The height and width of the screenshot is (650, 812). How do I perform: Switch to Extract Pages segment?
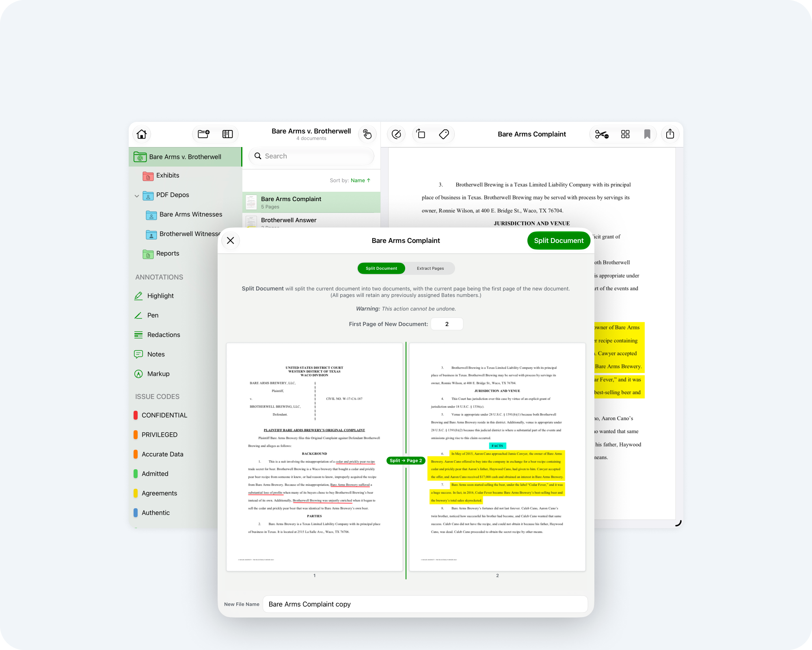(x=430, y=268)
